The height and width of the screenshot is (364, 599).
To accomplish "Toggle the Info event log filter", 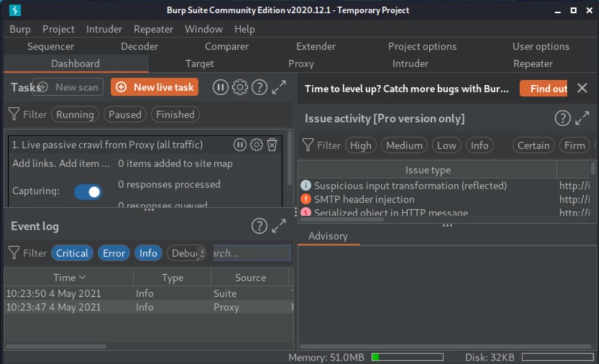I will pos(148,253).
